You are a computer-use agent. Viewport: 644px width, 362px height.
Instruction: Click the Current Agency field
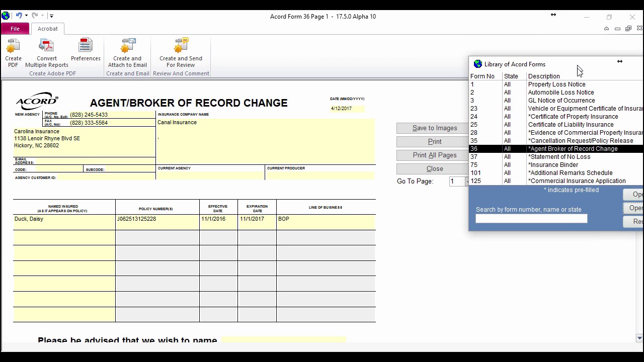pos(210,175)
